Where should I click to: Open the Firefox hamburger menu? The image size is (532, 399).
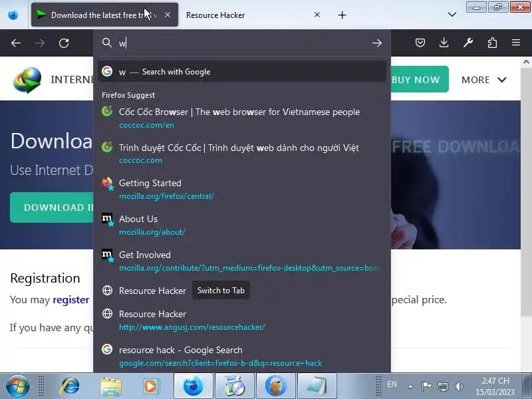pos(516,43)
